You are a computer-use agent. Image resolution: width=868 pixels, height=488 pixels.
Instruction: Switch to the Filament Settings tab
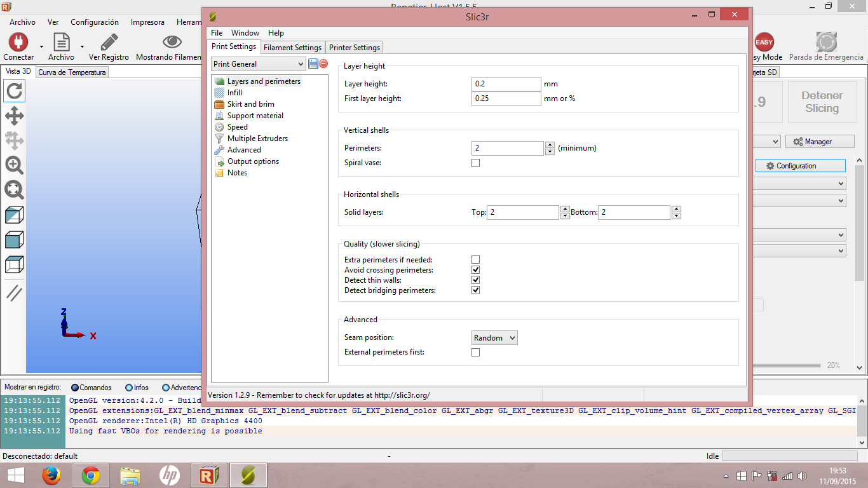[x=293, y=48]
